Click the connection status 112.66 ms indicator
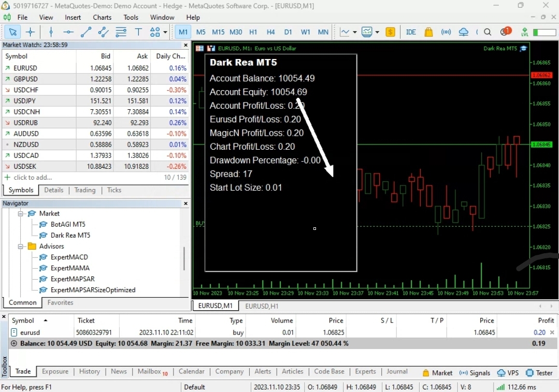The height and width of the screenshot is (392, 559). 516,387
